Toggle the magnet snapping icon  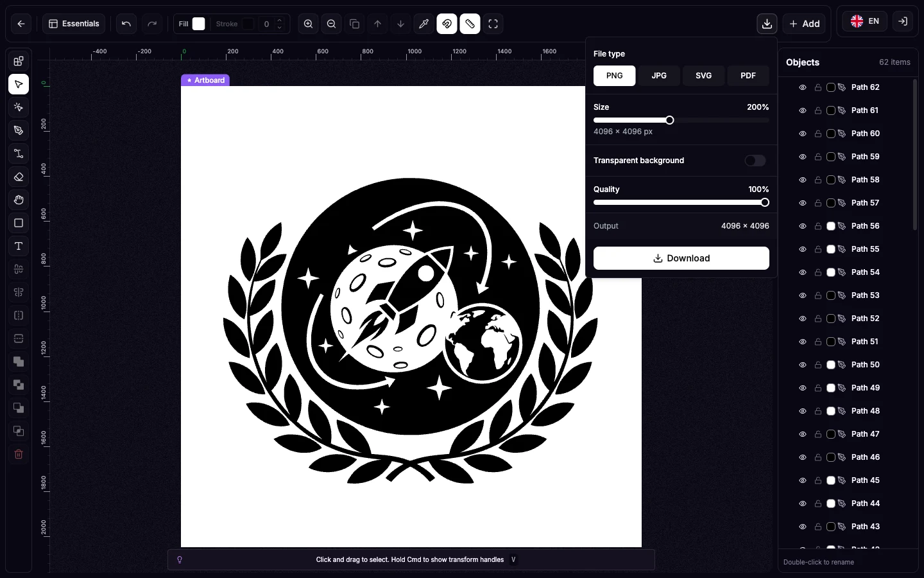pos(447,24)
